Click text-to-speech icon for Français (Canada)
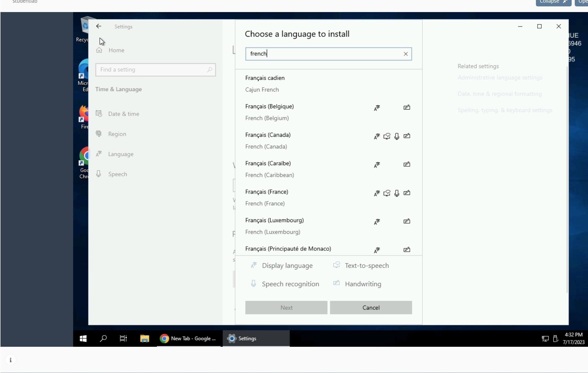The image size is (588, 373). point(387,136)
